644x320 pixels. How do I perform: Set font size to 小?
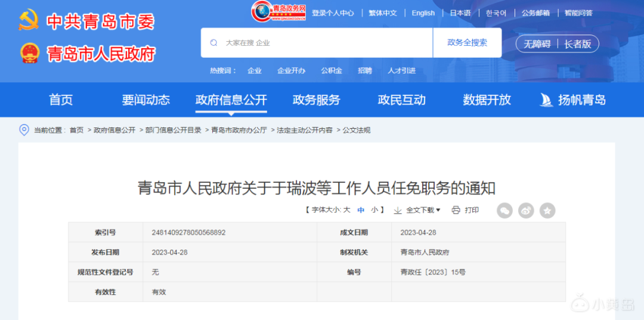(x=374, y=210)
